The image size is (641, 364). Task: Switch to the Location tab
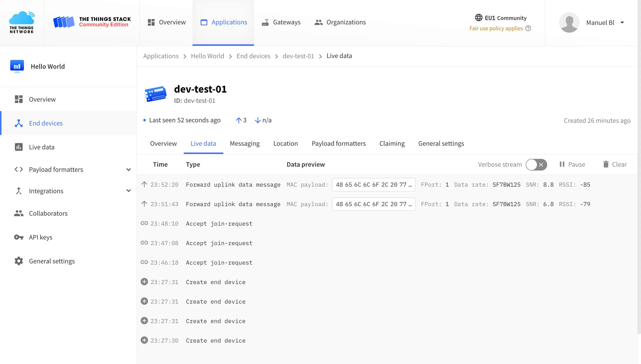[285, 144]
